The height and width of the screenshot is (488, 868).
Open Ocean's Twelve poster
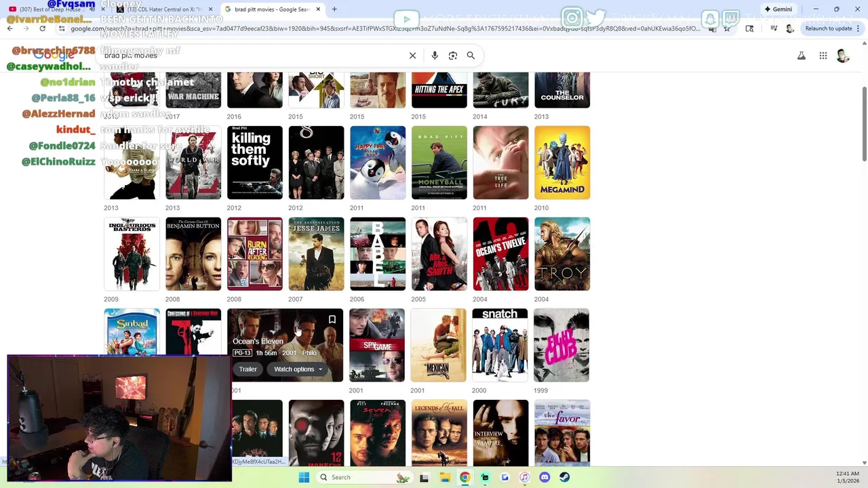tap(500, 254)
